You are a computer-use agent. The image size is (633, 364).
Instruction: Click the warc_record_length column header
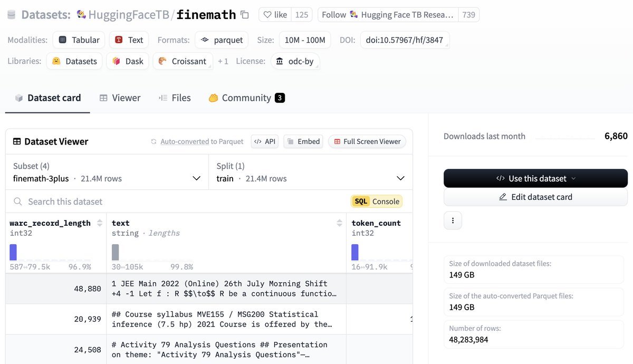[x=50, y=223]
